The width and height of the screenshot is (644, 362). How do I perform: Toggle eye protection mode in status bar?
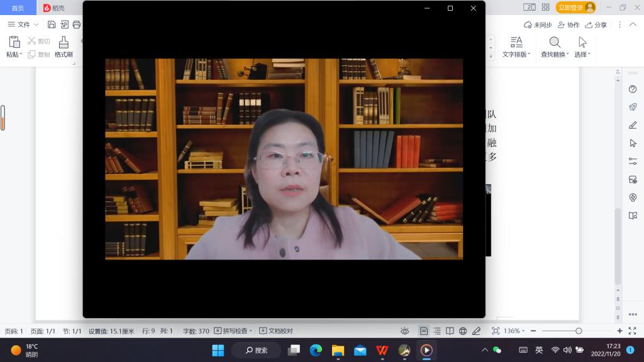click(405, 331)
